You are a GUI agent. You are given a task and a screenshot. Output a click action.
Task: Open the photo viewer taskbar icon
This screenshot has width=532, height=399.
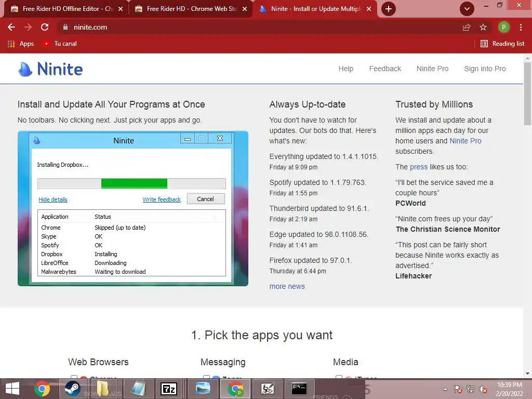pos(203,389)
